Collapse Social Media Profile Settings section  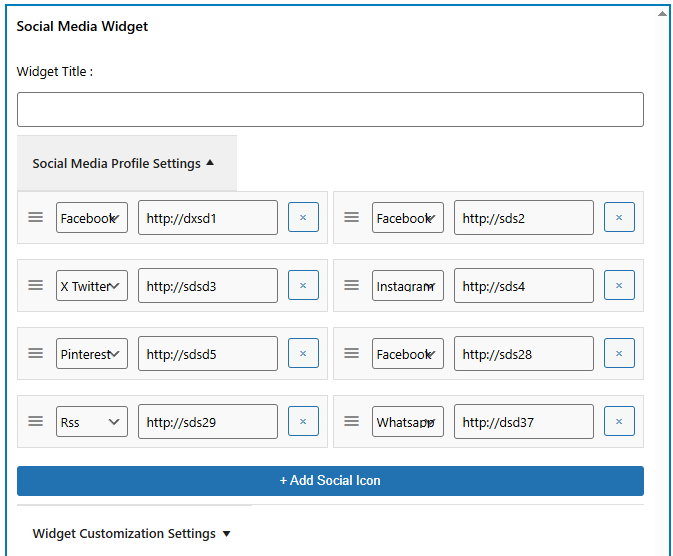click(x=124, y=163)
